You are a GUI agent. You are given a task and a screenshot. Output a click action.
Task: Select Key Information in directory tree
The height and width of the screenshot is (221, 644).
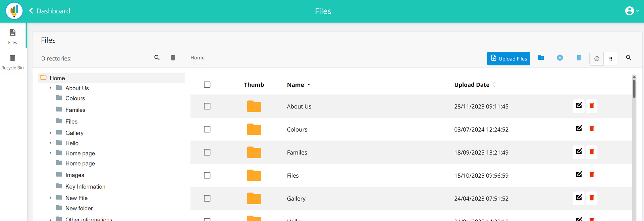[85, 187]
